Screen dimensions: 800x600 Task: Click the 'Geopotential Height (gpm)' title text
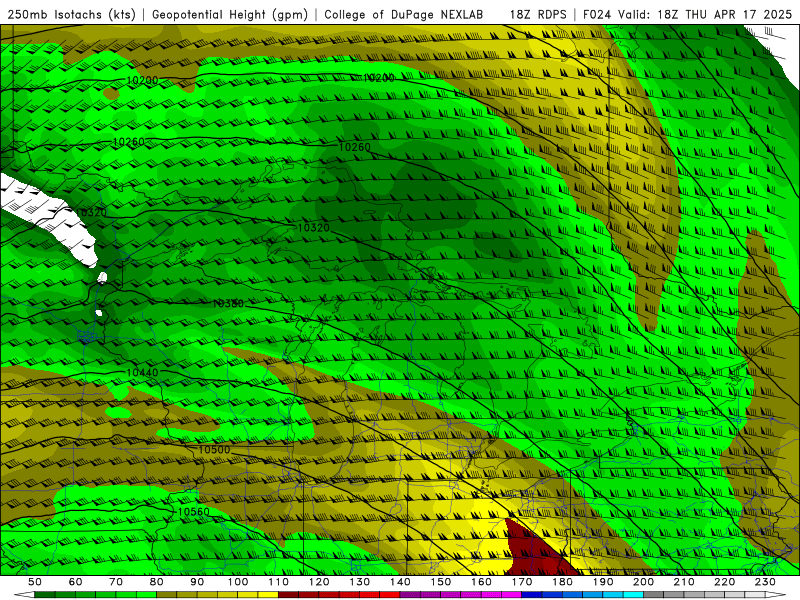pyautogui.click(x=230, y=15)
